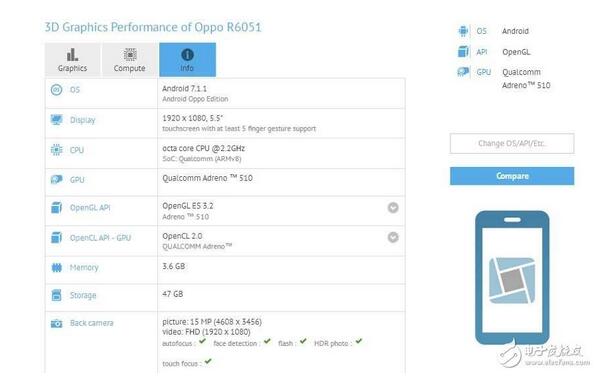603x381 pixels.
Task: Select the Android 7.1.1 text
Action: click(x=185, y=89)
